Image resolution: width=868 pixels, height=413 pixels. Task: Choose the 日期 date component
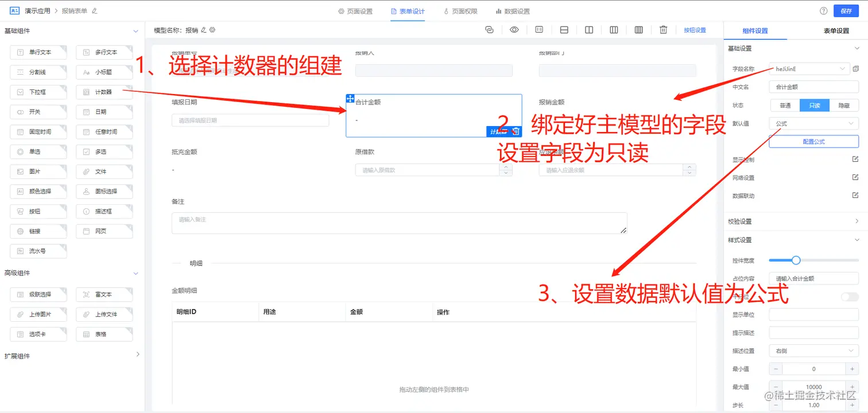[x=104, y=112]
